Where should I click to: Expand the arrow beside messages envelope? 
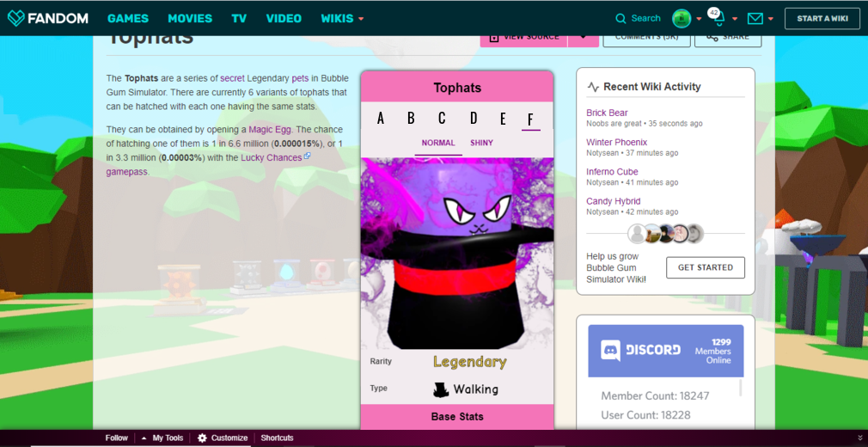(x=771, y=19)
